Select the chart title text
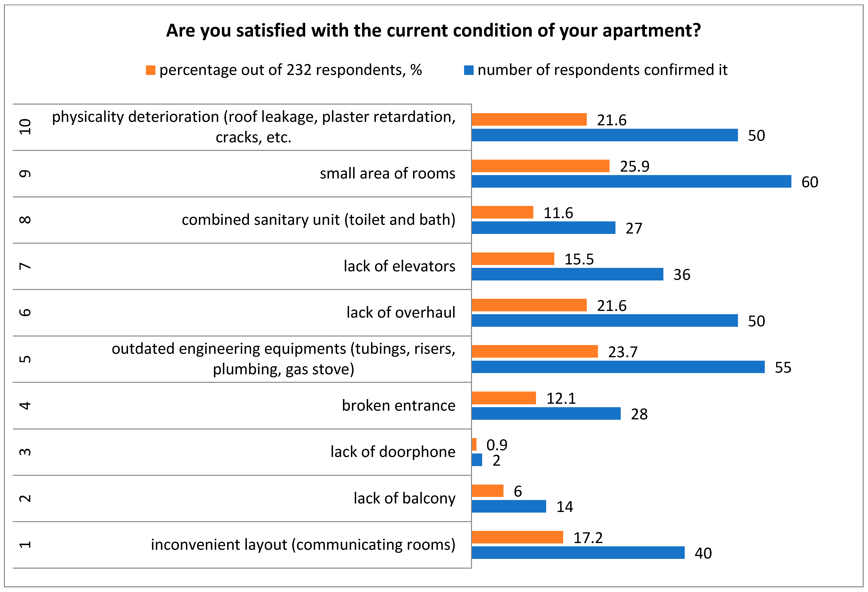Viewport: 868px width, 592px height. click(x=433, y=31)
